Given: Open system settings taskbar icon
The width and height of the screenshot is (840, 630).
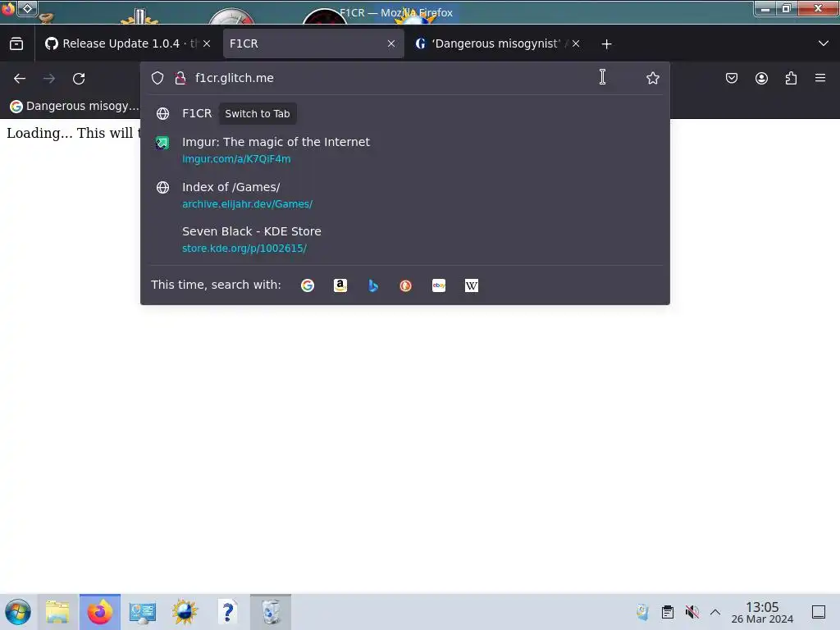Looking at the screenshot, I should click(143, 612).
